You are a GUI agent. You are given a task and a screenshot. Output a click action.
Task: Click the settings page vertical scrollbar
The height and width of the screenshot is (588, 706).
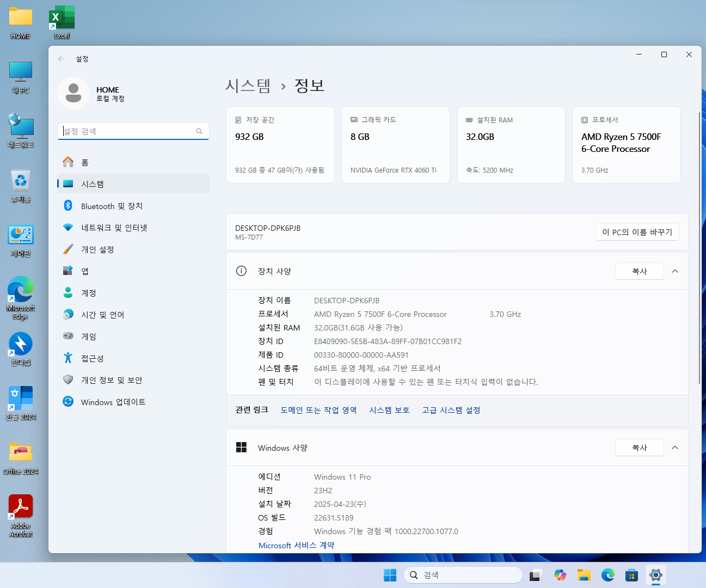699,248
